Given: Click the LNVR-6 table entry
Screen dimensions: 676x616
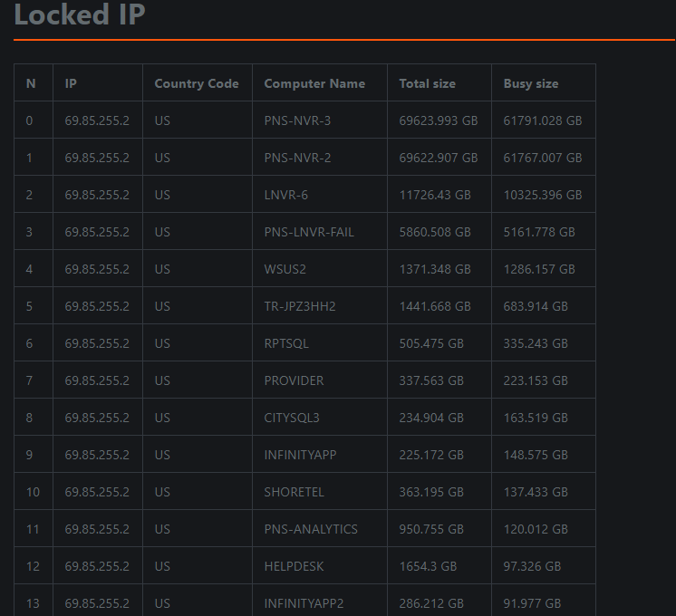Looking at the screenshot, I should click(285, 195).
